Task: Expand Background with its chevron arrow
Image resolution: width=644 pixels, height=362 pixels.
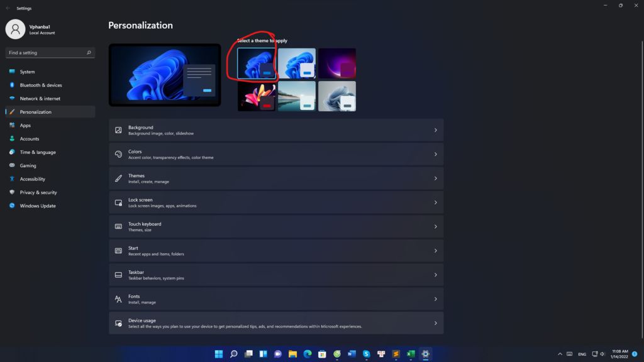Action: tap(435, 130)
